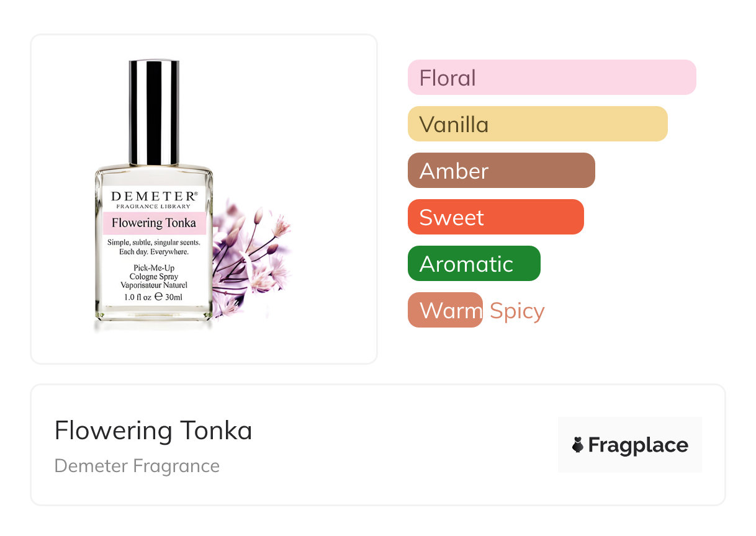Screen dimensions: 756x536
Task: Click the pink Flowering Tonka bottle label
Action: (154, 223)
